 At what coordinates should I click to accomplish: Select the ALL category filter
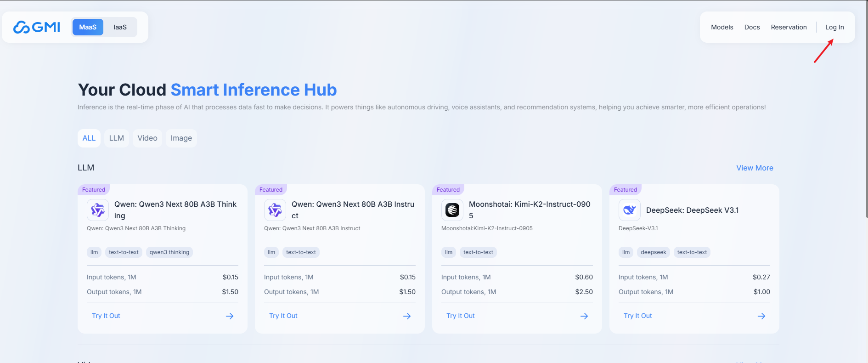89,138
